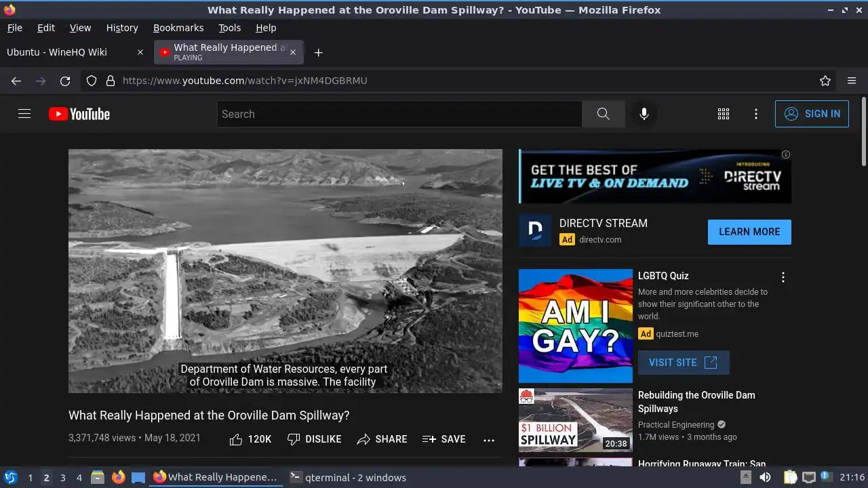Close the YouTube tab
The image size is (868, 488).
coord(293,52)
